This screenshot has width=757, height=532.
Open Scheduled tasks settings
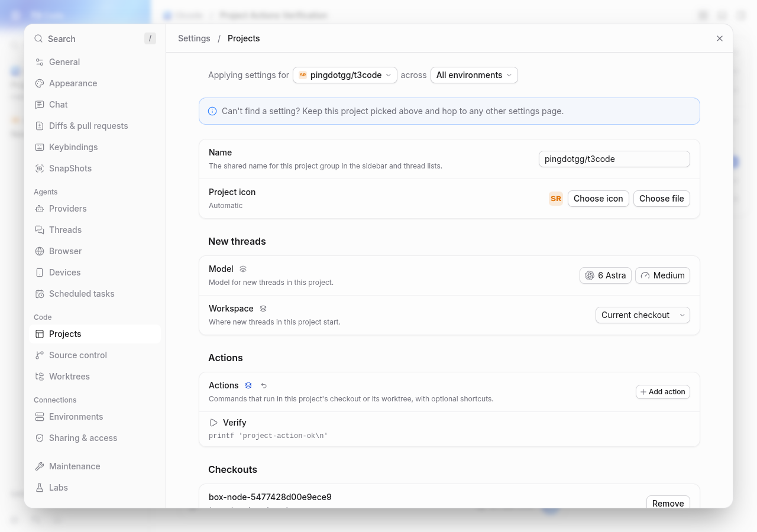[95, 294]
